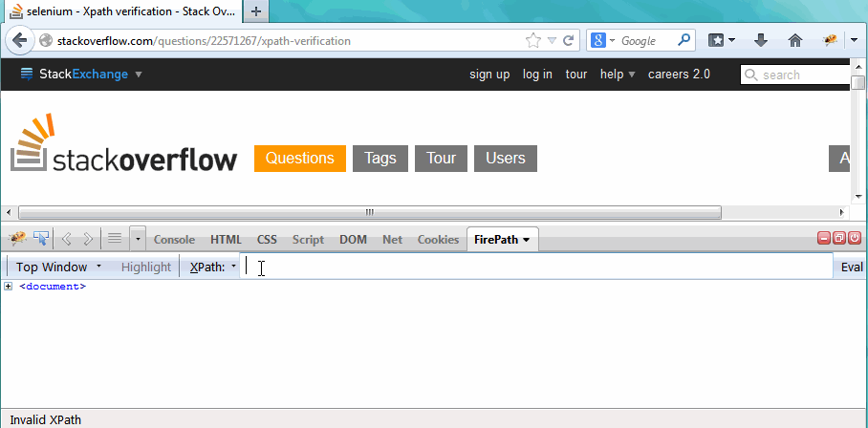The height and width of the screenshot is (428, 868).
Task: Click Firebug history forward arrow
Action: [x=87, y=239]
